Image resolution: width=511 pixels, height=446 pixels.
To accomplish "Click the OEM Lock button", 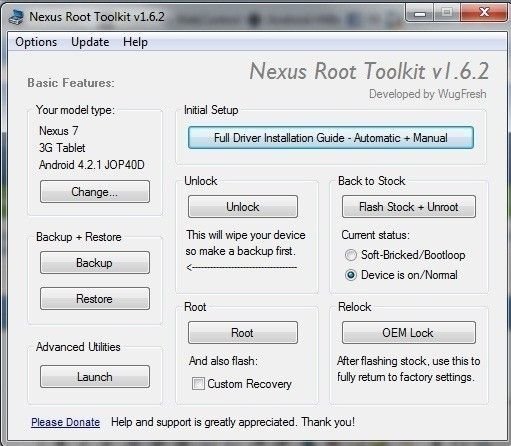I will coord(409,333).
